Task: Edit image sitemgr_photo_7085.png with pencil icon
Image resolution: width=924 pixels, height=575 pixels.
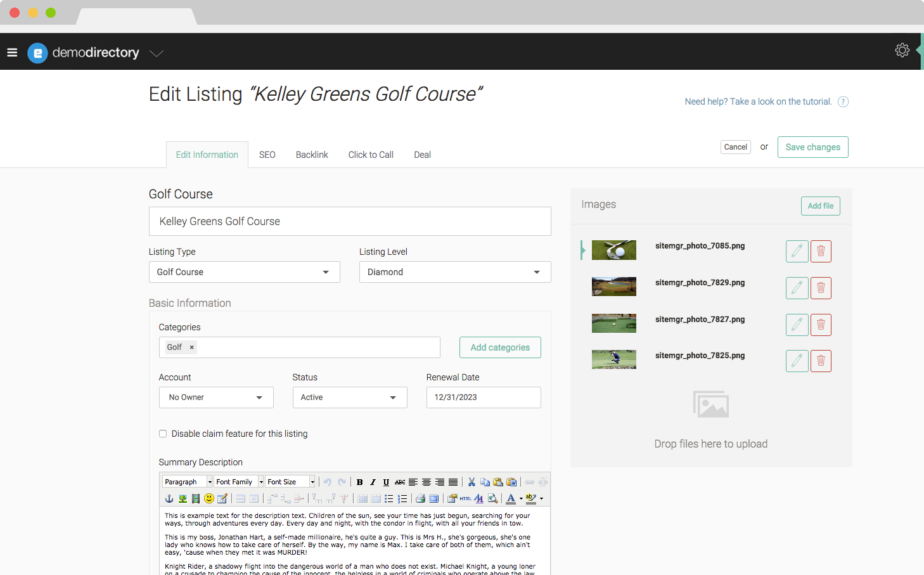Action: 797,251
